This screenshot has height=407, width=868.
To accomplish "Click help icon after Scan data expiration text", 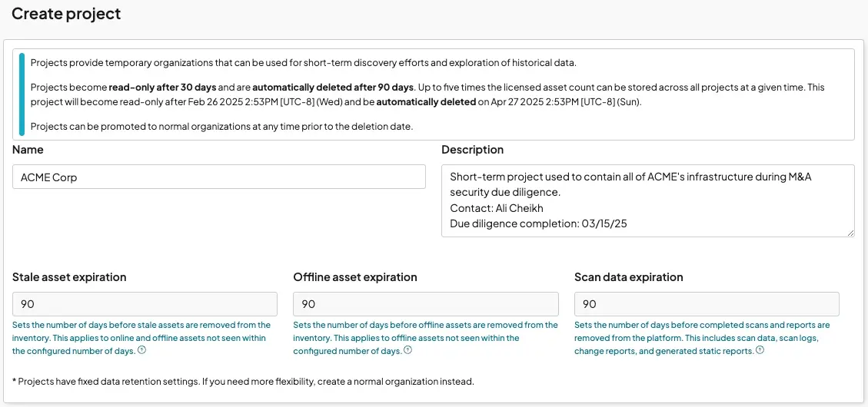I will coord(760,351).
